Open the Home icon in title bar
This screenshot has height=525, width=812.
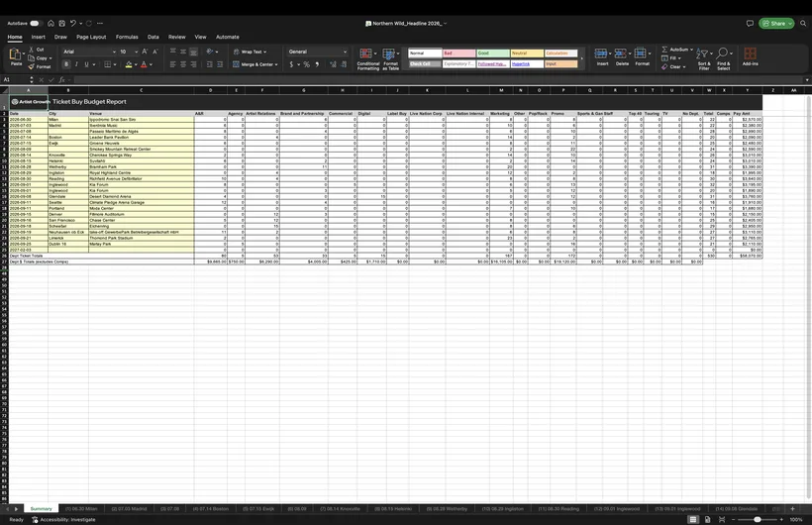51,24
